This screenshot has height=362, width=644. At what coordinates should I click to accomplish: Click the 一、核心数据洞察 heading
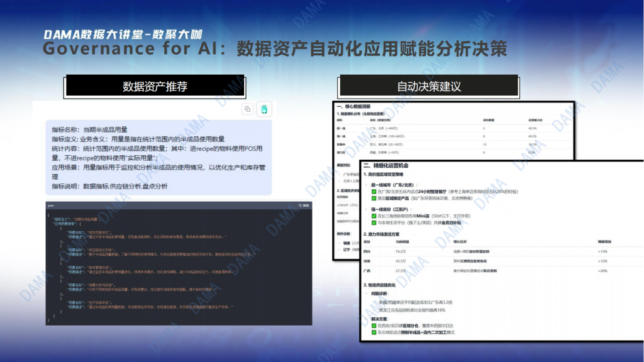[x=353, y=107]
